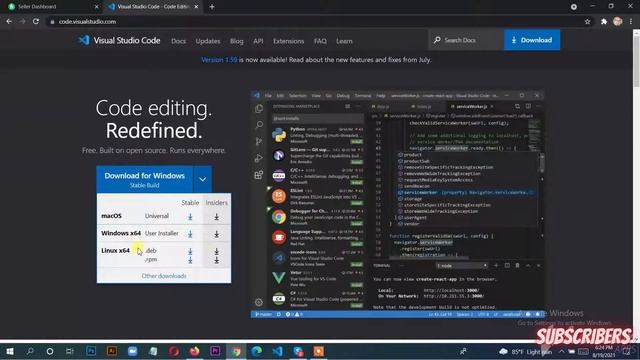Viewport: 640px width, 360px height.
Task: Open Cortana circle on taskbar
Action: [50, 351]
